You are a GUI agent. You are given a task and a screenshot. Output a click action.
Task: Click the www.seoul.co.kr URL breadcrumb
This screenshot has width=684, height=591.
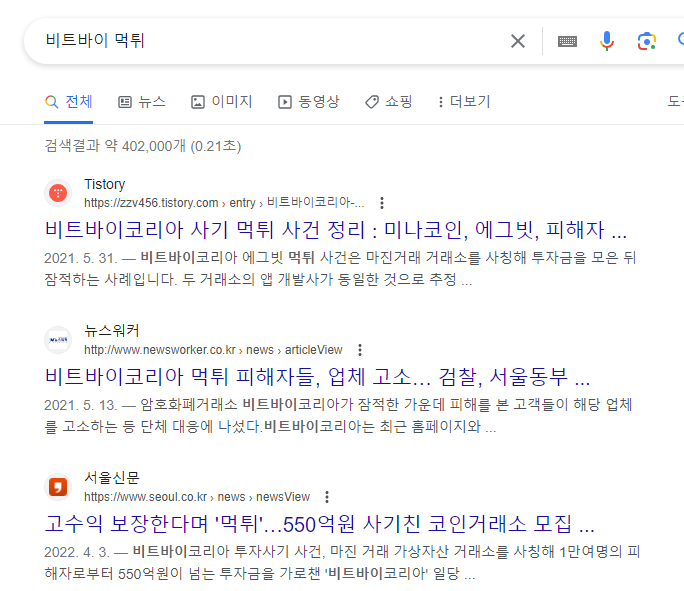click(x=197, y=497)
